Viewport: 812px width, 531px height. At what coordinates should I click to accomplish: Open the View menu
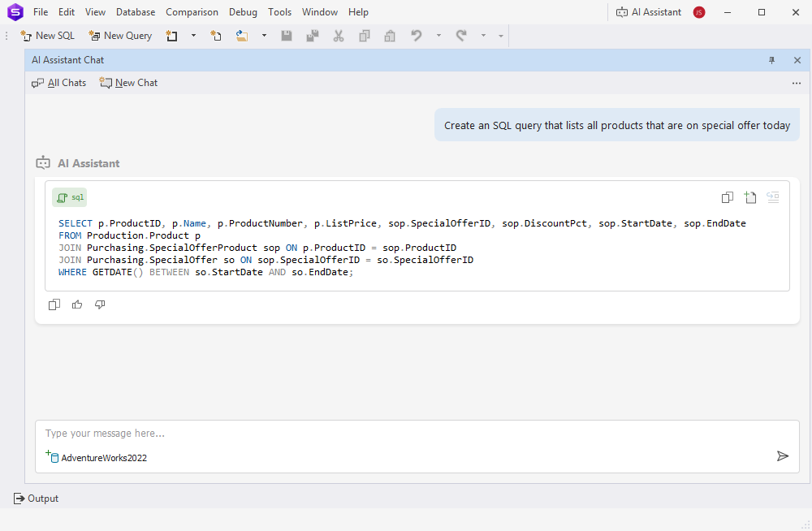tap(95, 12)
